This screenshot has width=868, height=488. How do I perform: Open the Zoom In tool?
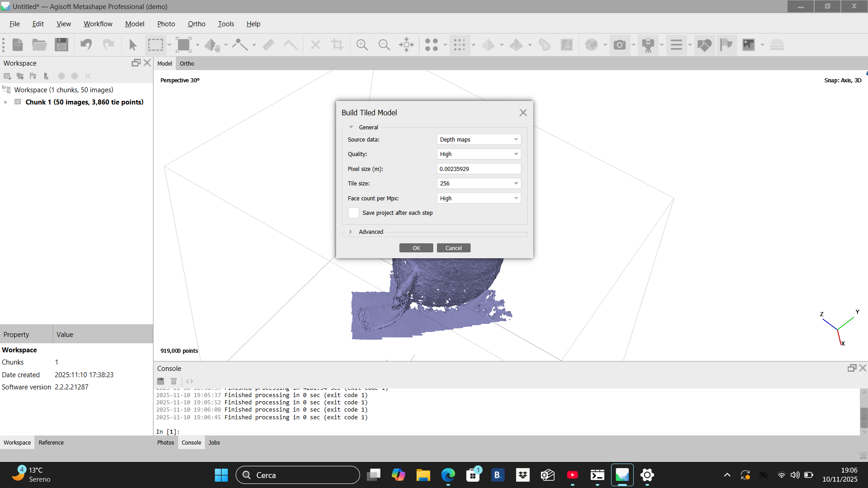[x=362, y=45]
